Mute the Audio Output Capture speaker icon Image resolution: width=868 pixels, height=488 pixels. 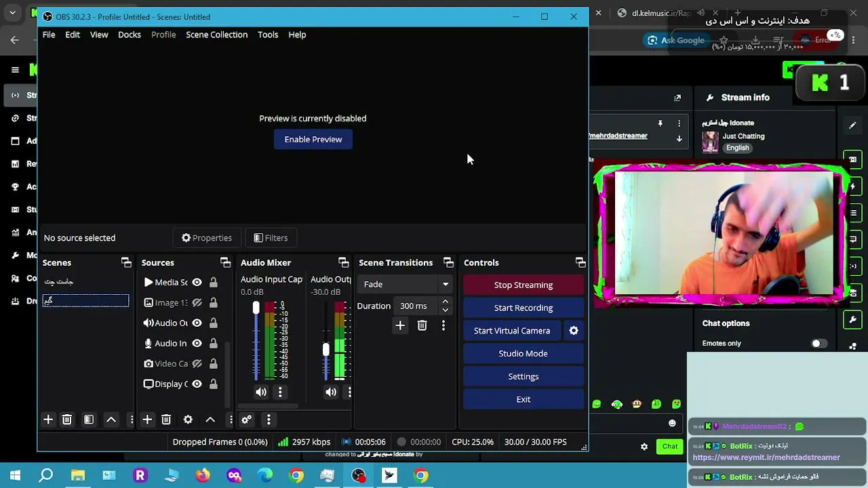(x=331, y=392)
